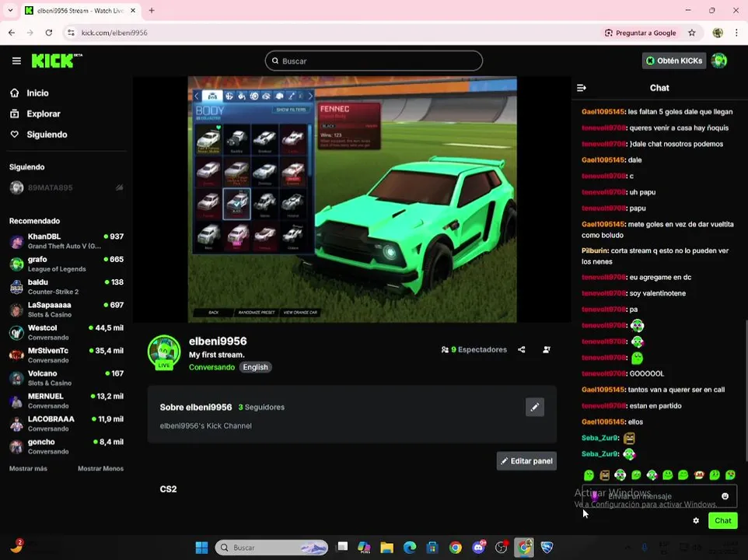Open the hamburger sidebar menu

point(16,61)
